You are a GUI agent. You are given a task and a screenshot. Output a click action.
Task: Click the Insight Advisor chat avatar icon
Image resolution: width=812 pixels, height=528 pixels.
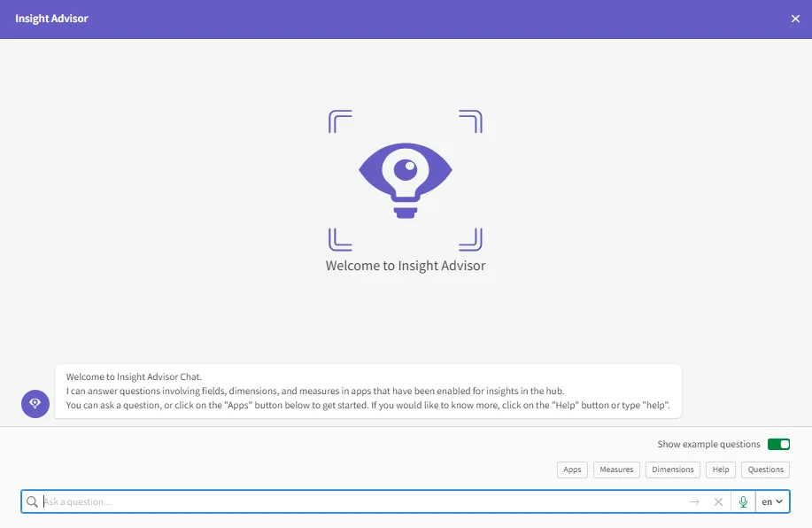coord(35,404)
